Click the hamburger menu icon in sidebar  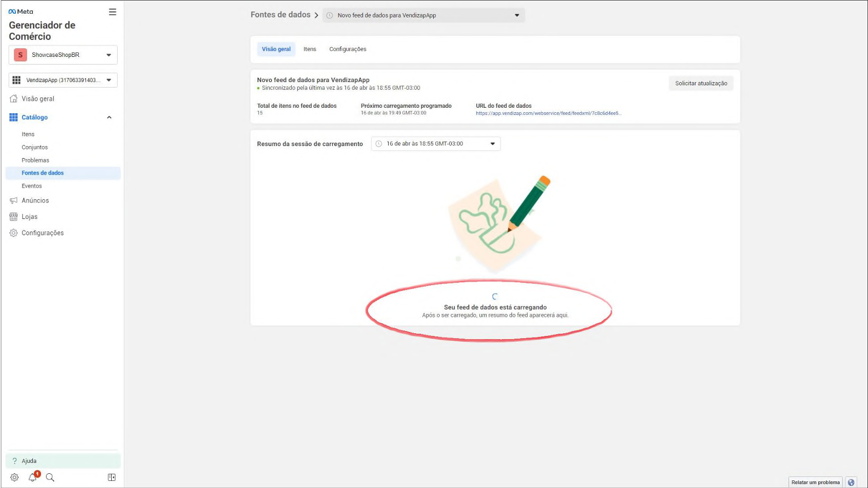coord(112,12)
